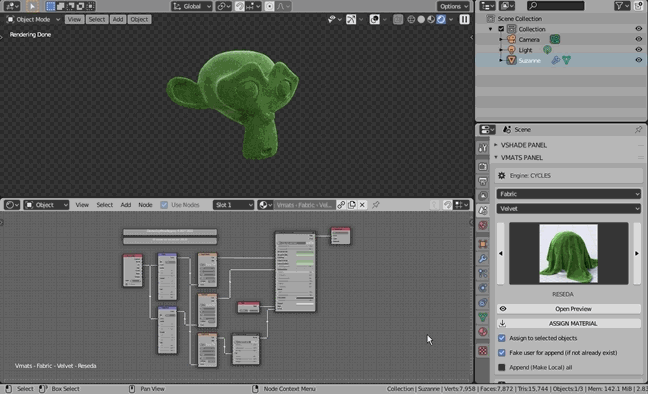Open the viewport View menu
Viewport: 648px width, 394px height.
[x=74, y=19]
